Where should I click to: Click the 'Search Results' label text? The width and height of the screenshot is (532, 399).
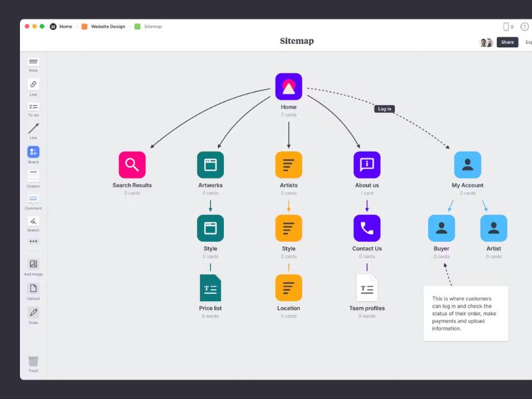click(x=132, y=186)
